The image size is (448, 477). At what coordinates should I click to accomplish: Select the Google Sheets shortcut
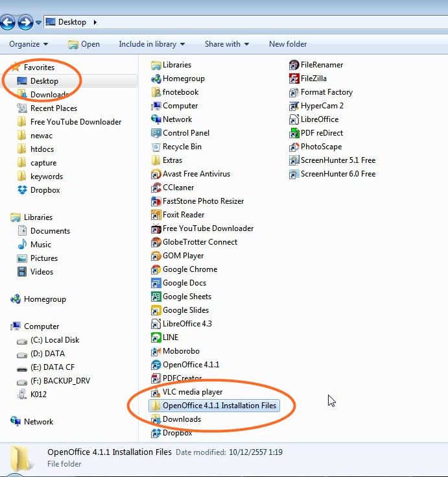[181, 297]
